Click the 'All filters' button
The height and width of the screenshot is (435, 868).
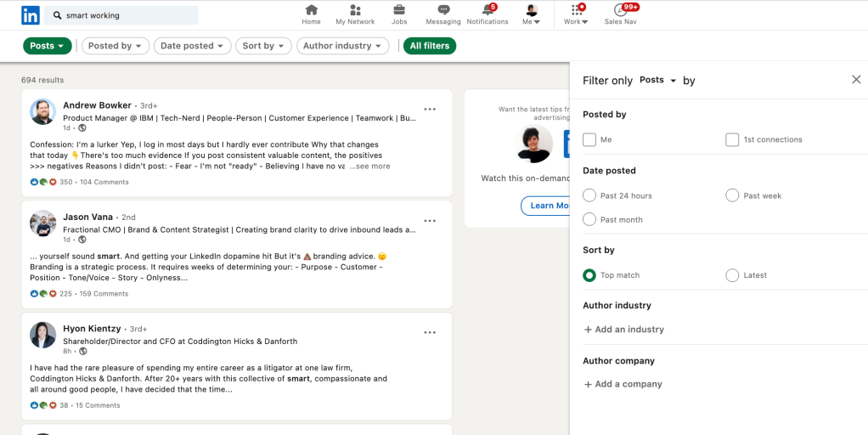430,46
